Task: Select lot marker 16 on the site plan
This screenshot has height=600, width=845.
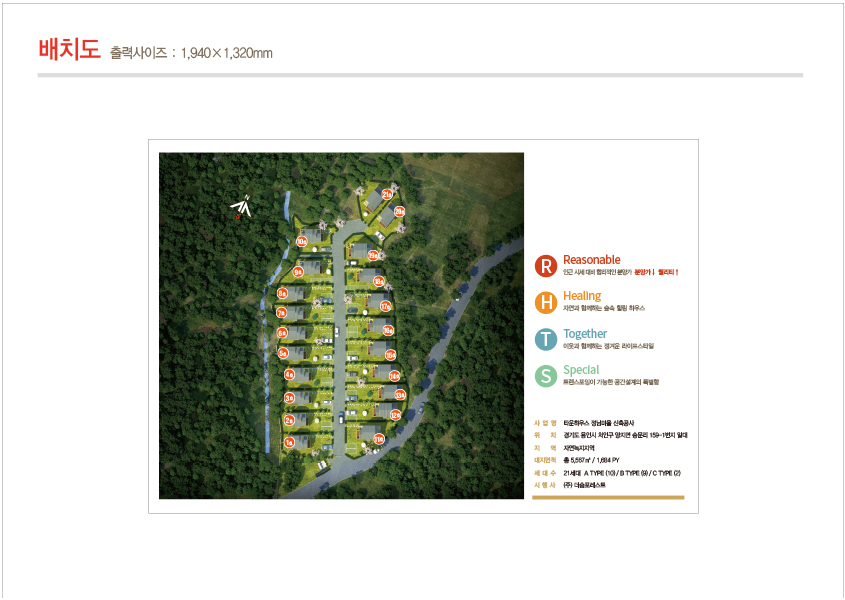Action: (x=388, y=330)
